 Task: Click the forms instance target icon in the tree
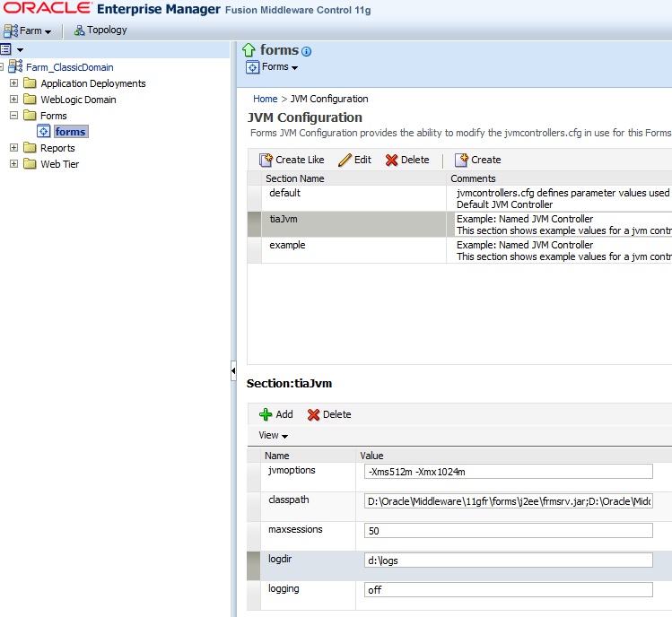click(44, 131)
